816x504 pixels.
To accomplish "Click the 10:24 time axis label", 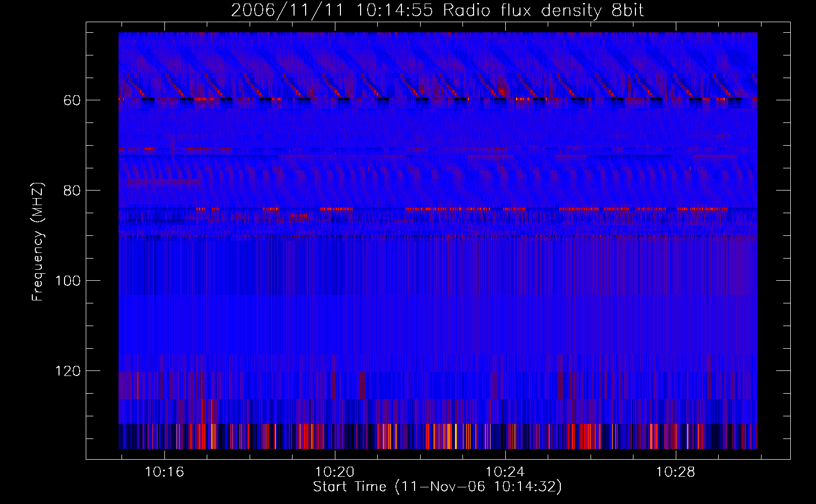I will pos(505,472).
